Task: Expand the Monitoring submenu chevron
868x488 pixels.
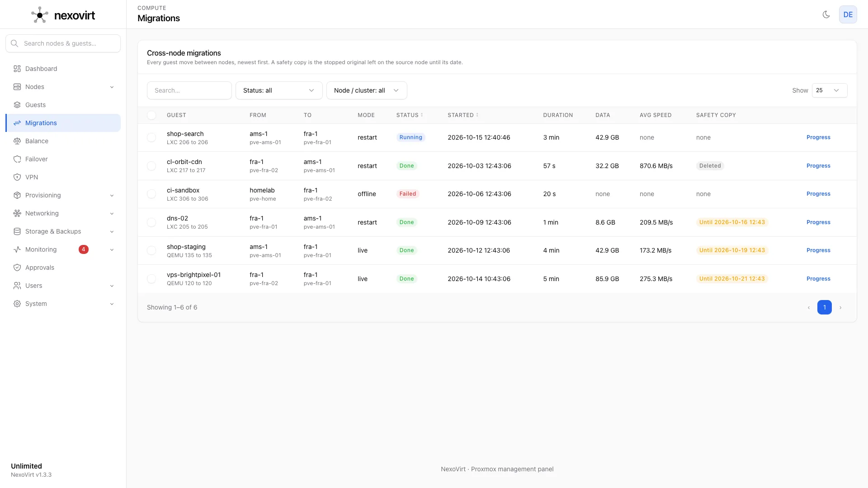Action: tap(112, 250)
